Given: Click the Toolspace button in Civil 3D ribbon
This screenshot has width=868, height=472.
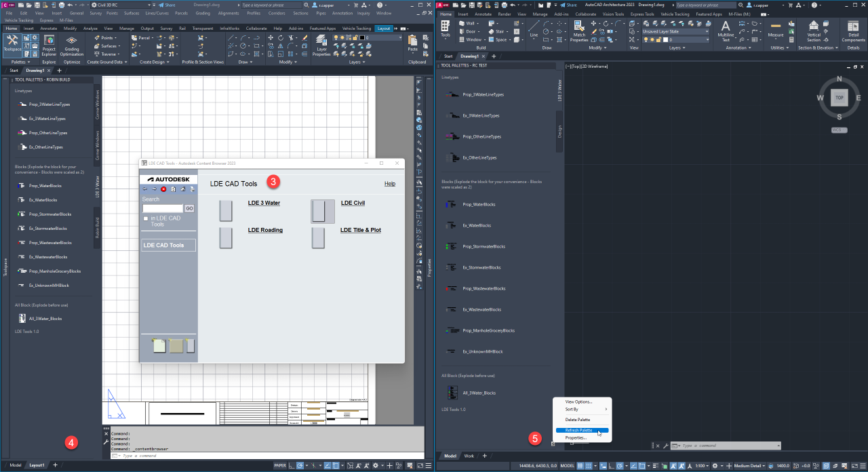Looking at the screenshot, I should point(12,43).
